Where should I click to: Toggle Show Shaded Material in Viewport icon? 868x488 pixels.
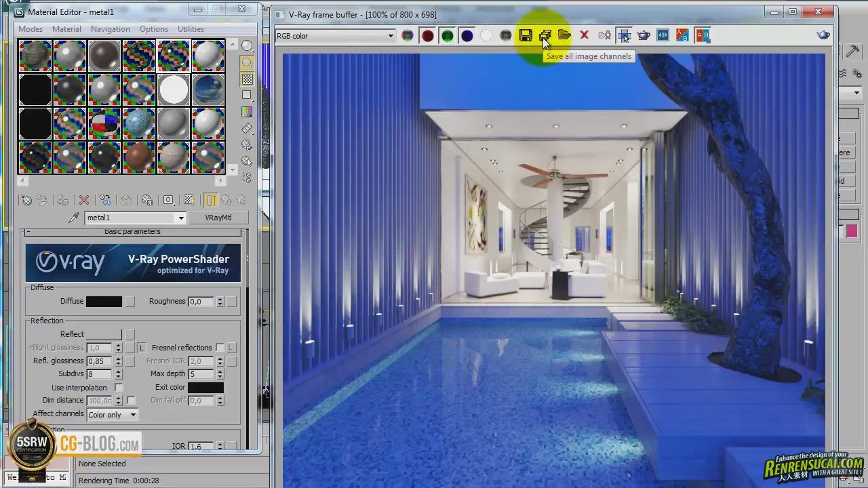coord(189,200)
